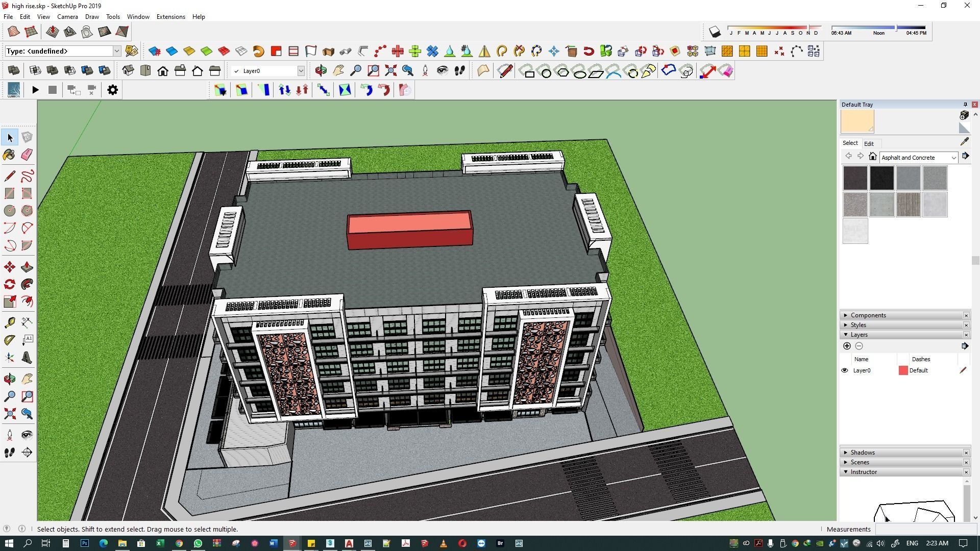The image size is (980, 551).
Task: Select the Zoom magnifier in left toolbar
Action: [x=10, y=396]
